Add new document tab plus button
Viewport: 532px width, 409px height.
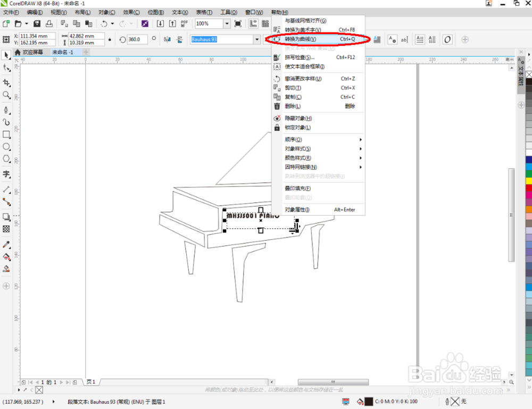pyautogui.click(x=86, y=52)
